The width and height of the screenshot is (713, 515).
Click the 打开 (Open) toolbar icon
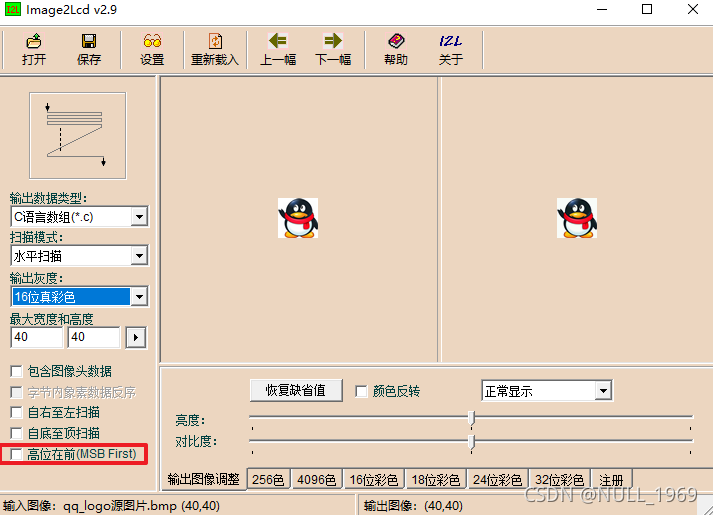click(x=34, y=41)
